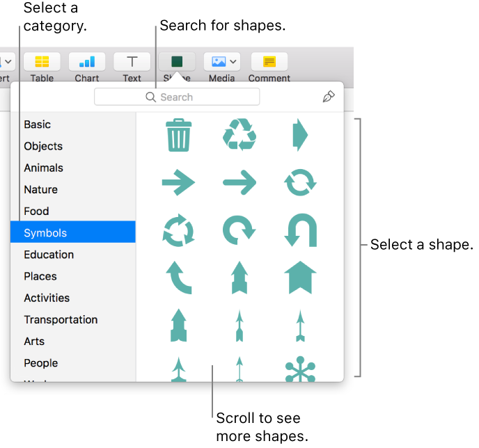
Task: Click the pen draw-shape tool icon
Action: click(329, 97)
